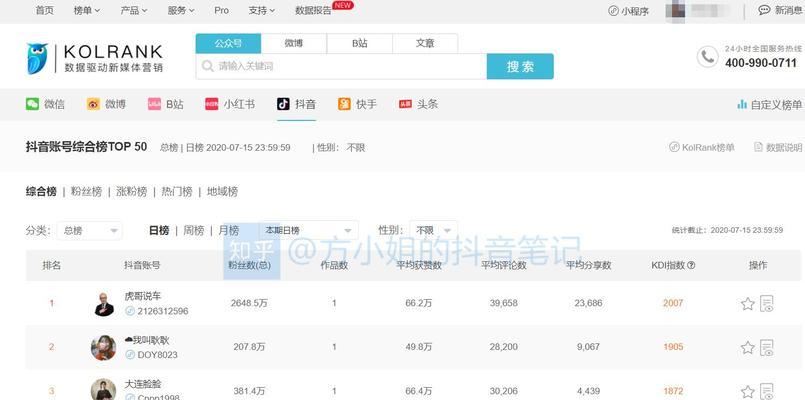Select the B站 search tab

click(x=360, y=44)
